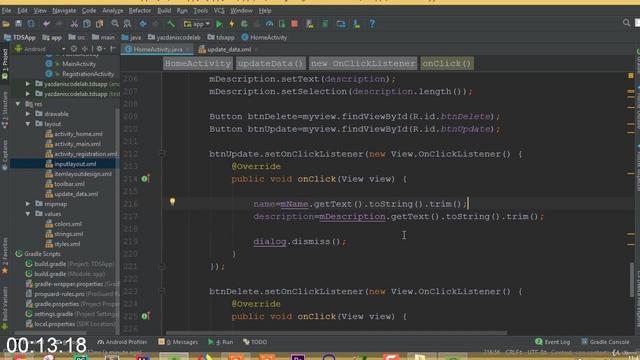Run the app with green play icon

219,24
